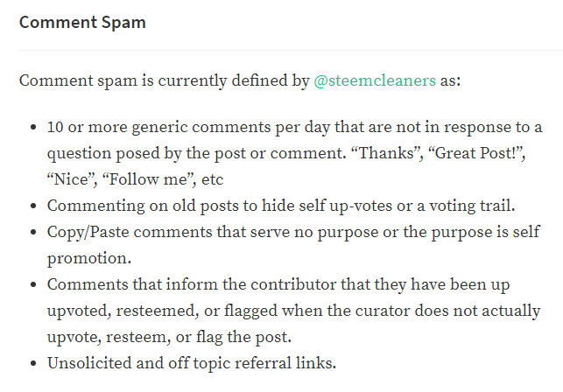
Task: Click the bullet before 'Unsolicited and off topic'
Action: point(33,363)
